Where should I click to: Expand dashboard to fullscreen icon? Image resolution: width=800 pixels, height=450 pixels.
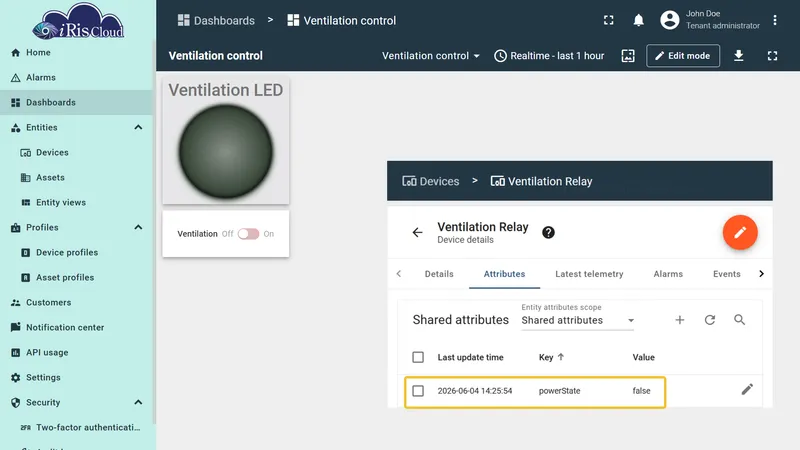772,56
